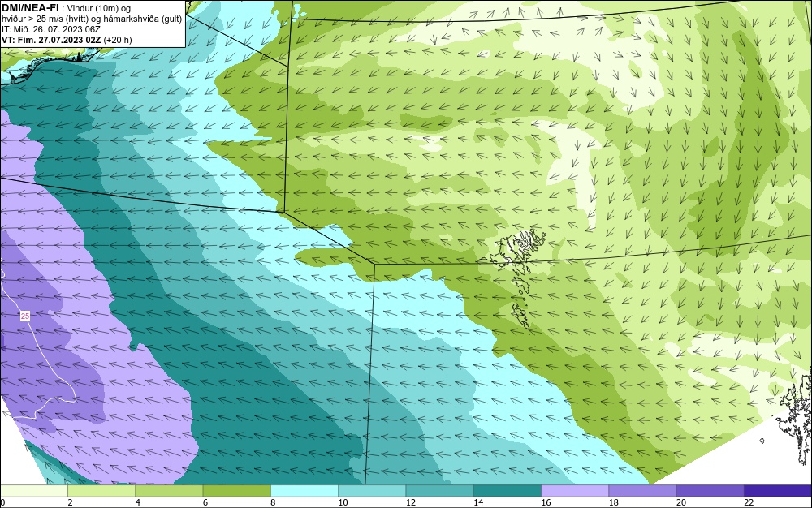Click the legend tick label 8
This screenshot has width=812, height=508.
coord(273,502)
